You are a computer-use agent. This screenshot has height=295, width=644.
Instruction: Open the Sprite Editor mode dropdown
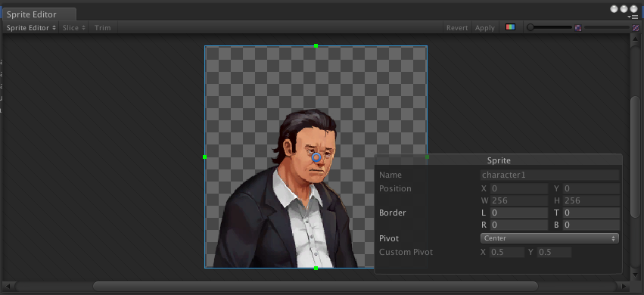point(31,28)
